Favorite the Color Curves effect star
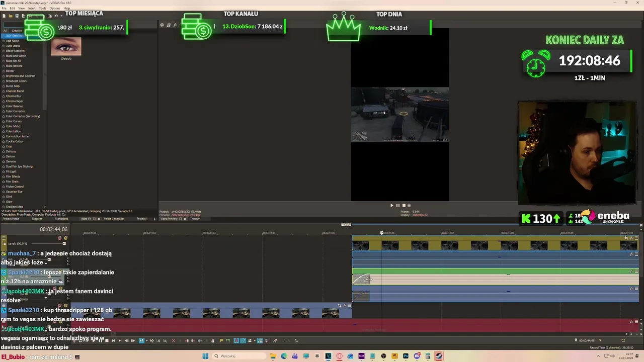644x362 pixels. tap(4, 121)
